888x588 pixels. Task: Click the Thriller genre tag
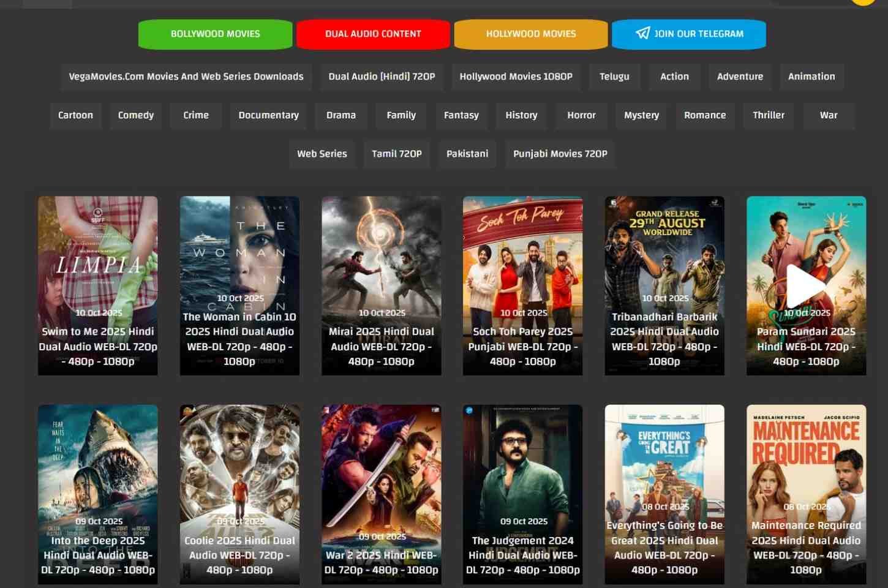click(x=769, y=115)
